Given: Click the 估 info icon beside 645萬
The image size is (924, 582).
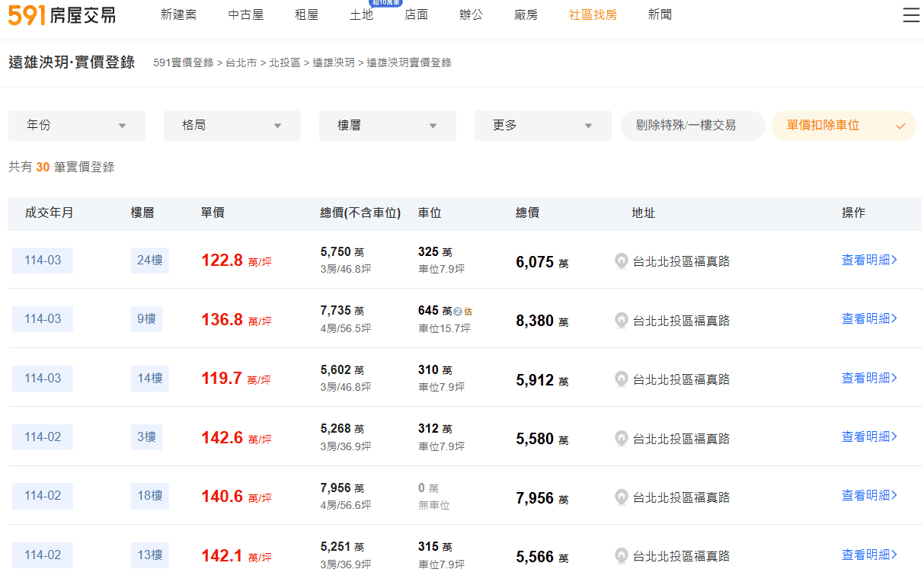Looking at the screenshot, I should pos(458,312).
